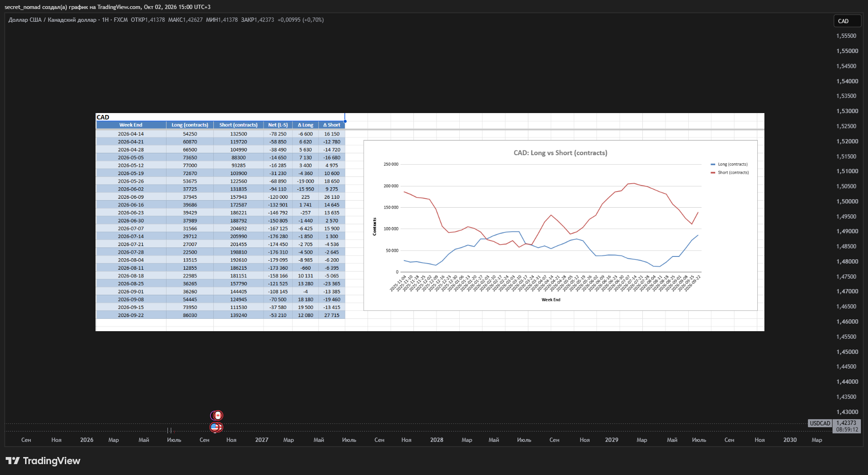The width and height of the screenshot is (868, 475).
Task: Click the red Short (contracts) legend marker
Action: click(713, 173)
